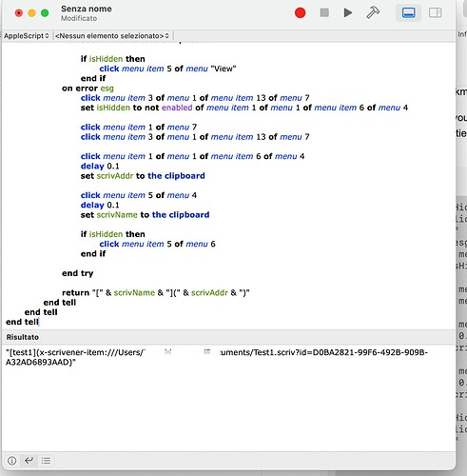Compile the script with the hammer icon
This screenshot has width=467, height=476.
[373, 12]
